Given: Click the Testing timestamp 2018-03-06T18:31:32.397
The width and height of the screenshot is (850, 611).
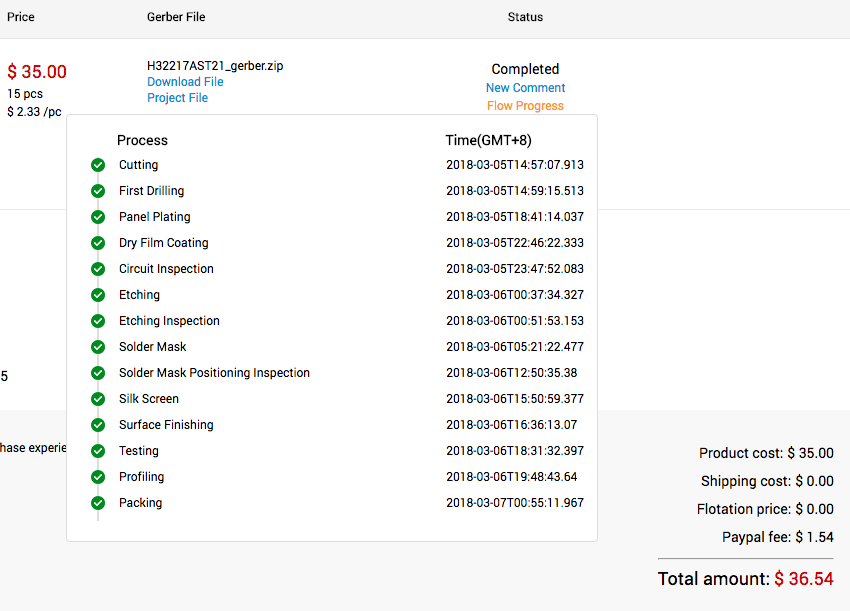Looking at the screenshot, I should tap(515, 451).
